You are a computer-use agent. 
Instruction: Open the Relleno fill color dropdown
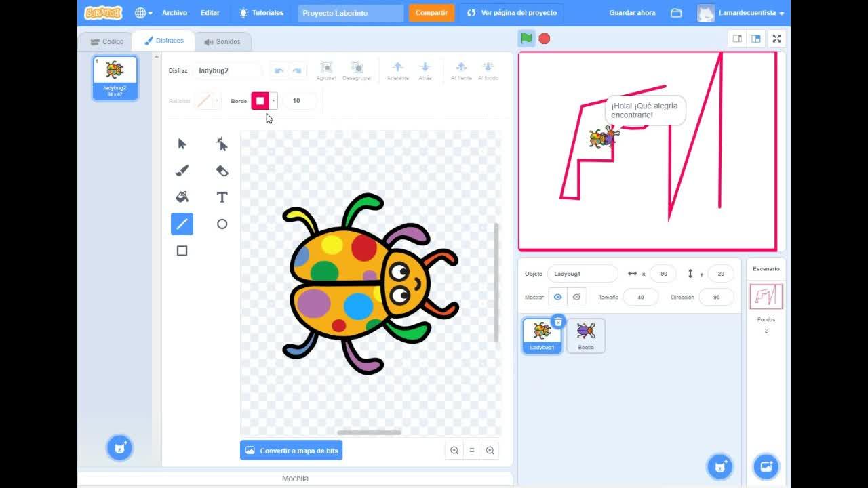217,101
